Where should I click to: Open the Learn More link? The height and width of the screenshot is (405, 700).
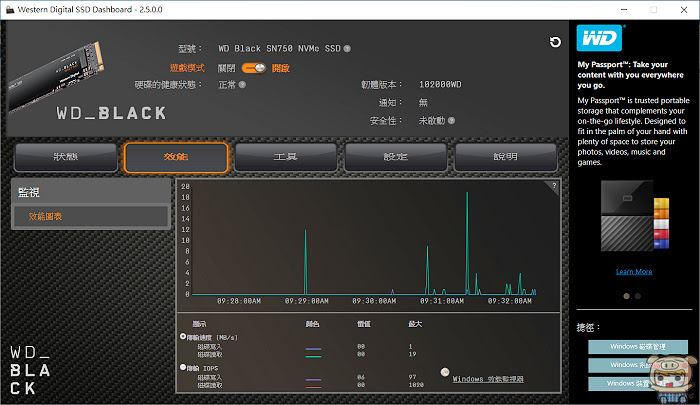tap(634, 271)
